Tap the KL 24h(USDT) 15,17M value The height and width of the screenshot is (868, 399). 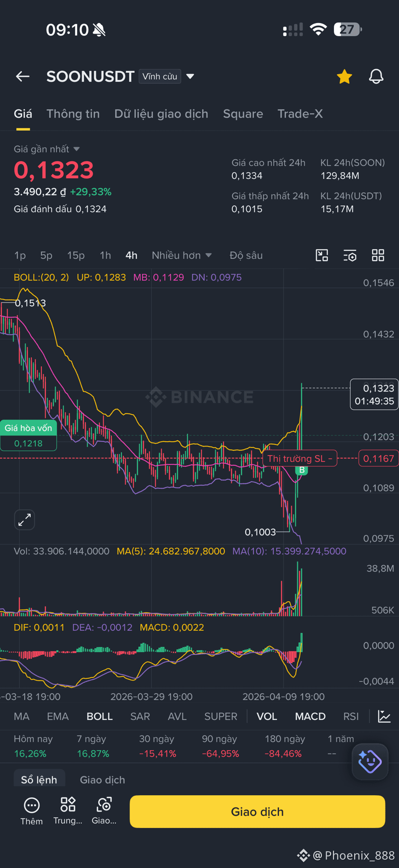click(x=337, y=209)
